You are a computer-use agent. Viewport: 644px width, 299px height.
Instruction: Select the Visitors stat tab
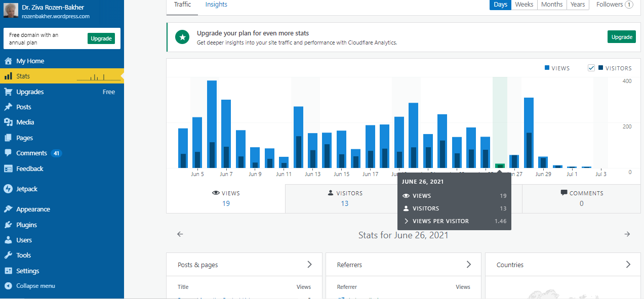point(345,198)
